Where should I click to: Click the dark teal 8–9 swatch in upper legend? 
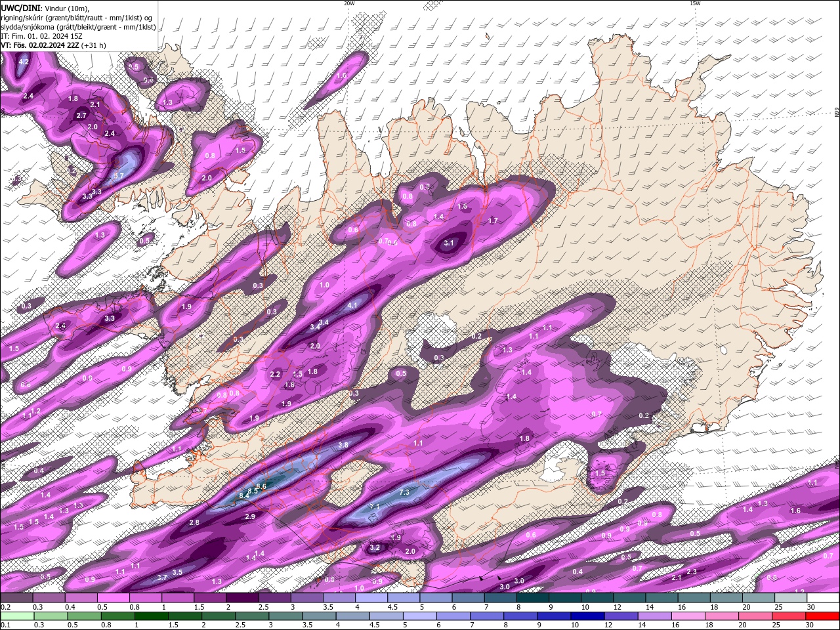click(533, 598)
